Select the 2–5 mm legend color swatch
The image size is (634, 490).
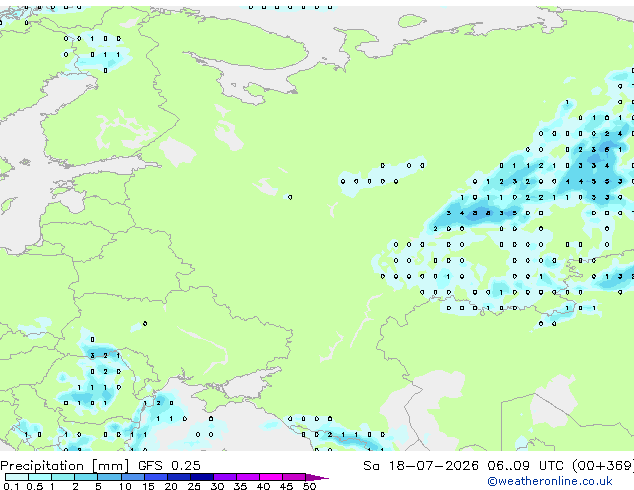point(86,477)
